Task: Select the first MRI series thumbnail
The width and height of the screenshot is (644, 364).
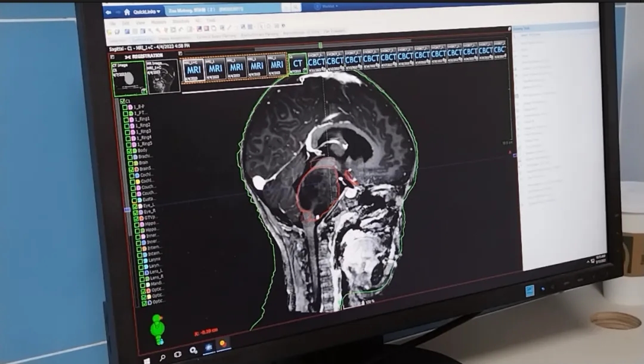Action: [193, 69]
